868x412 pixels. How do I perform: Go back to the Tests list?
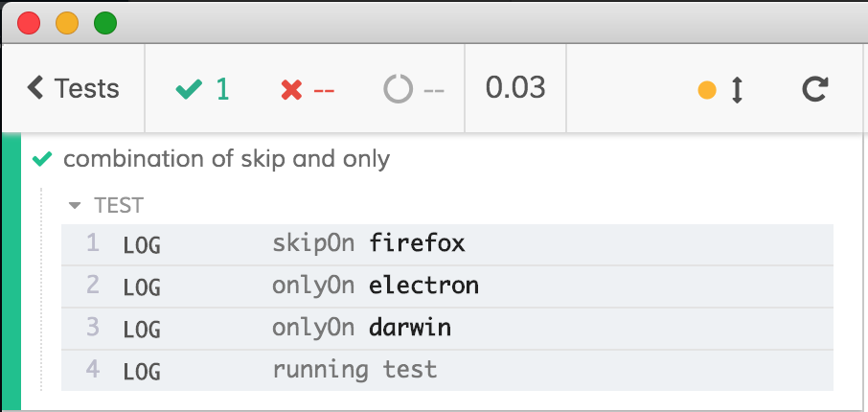[73, 88]
